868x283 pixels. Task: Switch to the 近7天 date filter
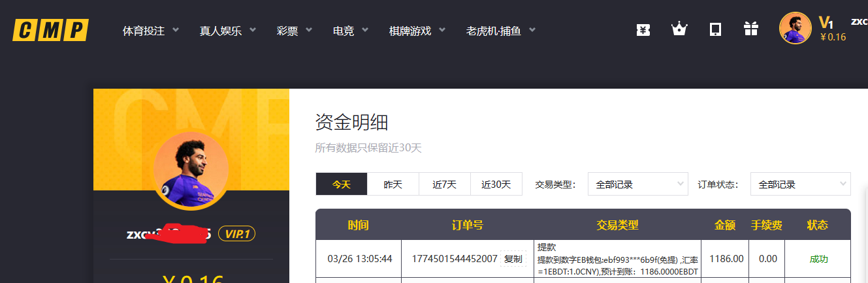click(444, 185)
